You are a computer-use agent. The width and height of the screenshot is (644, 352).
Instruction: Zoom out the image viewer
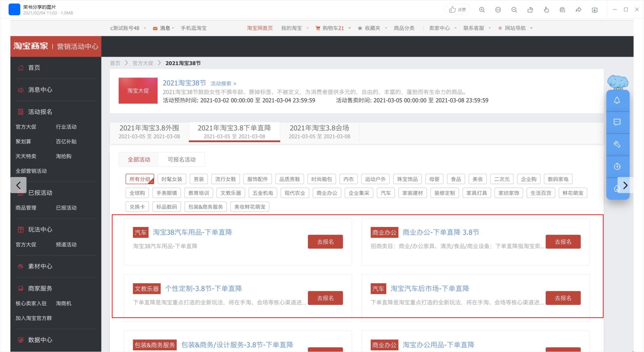point(514,10)
